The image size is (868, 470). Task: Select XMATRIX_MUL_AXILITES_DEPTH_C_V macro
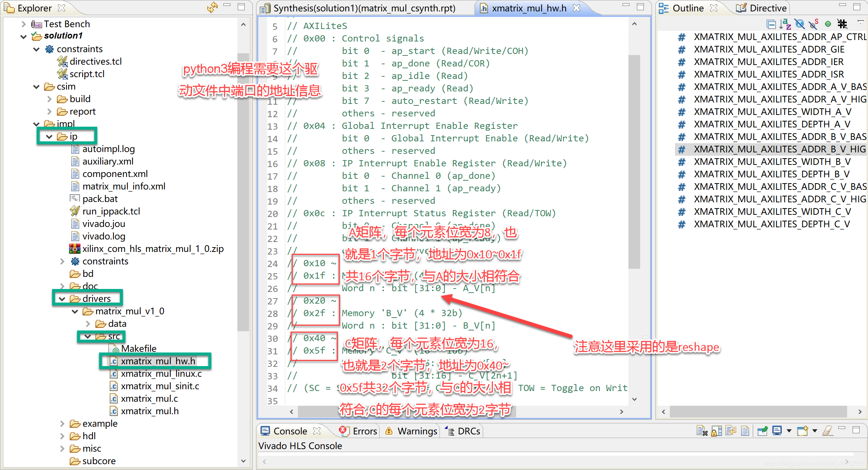pyautogui.click(x=772, y=224)
